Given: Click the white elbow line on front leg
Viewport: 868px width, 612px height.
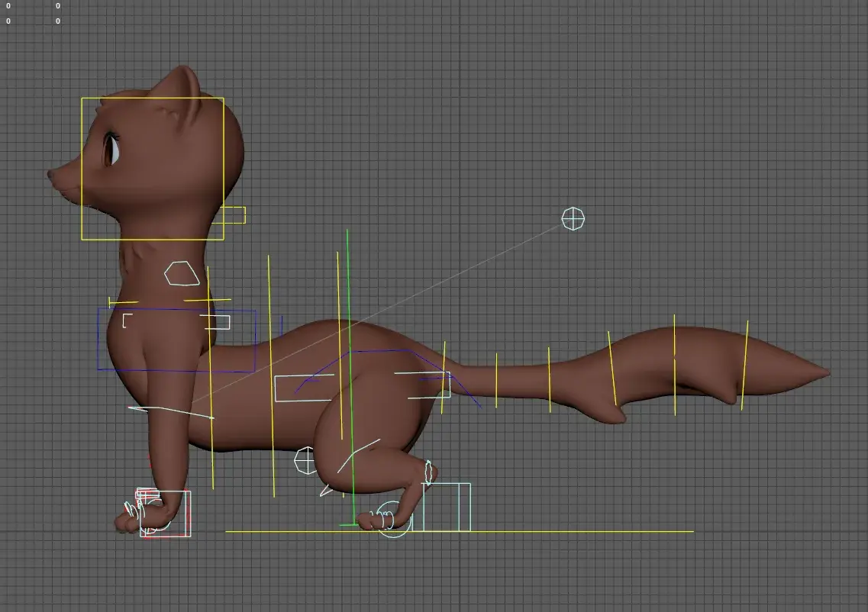Looking at the screenshot, I should pos(172,412).
